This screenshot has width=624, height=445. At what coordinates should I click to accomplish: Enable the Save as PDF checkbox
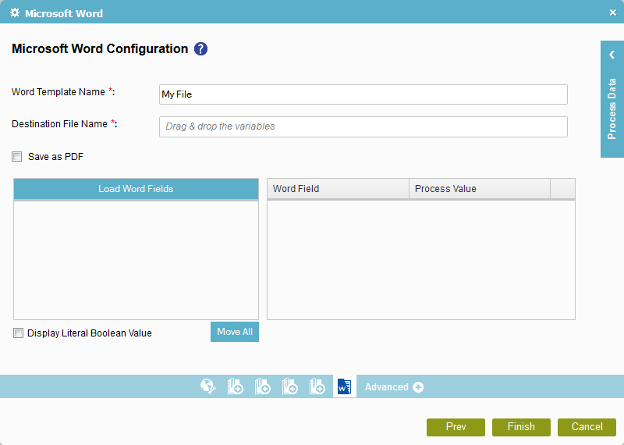coord(17,156)
